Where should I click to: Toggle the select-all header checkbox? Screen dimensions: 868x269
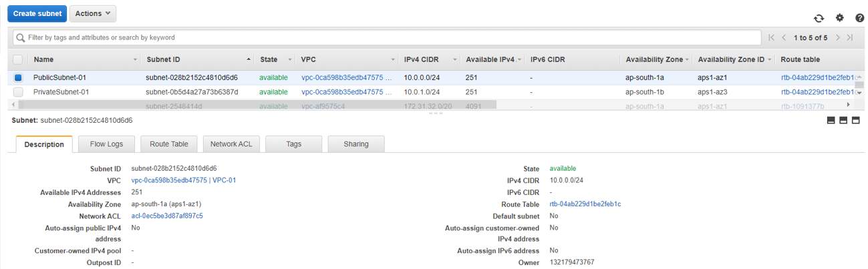point(18,59)
